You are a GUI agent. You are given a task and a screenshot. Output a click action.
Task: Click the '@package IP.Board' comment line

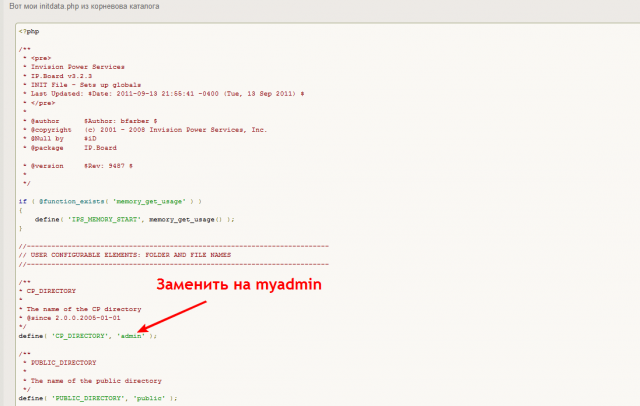[x=70, y=148]
